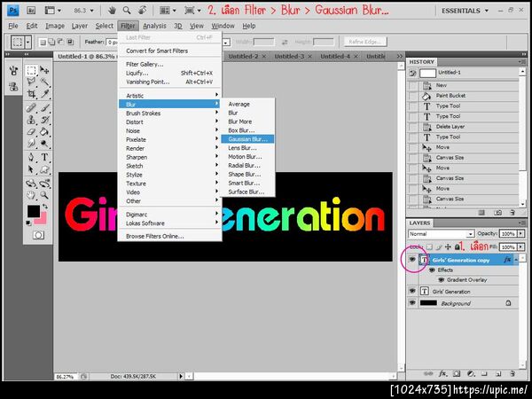Click the Zoom tool in application bar
Screen dimensions: 532x399
[127, 11]
